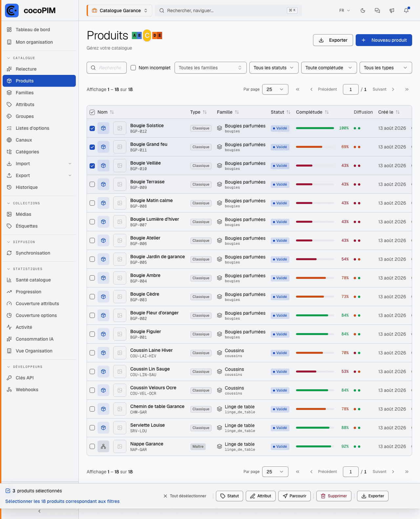Click Tout désélectionner
This screenshot has width=420, height=519.
click(185, 496)
